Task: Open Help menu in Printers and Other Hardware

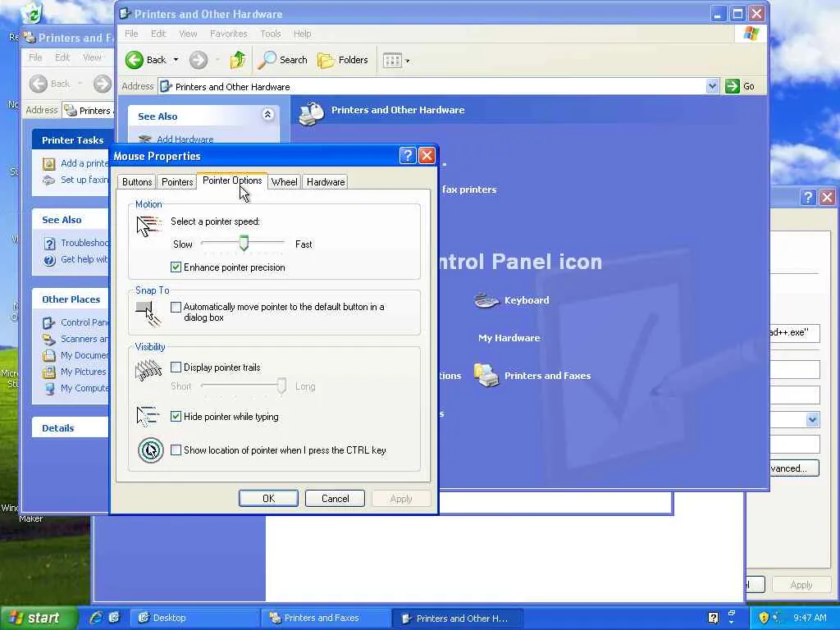Action: click(x=302, y=34)
